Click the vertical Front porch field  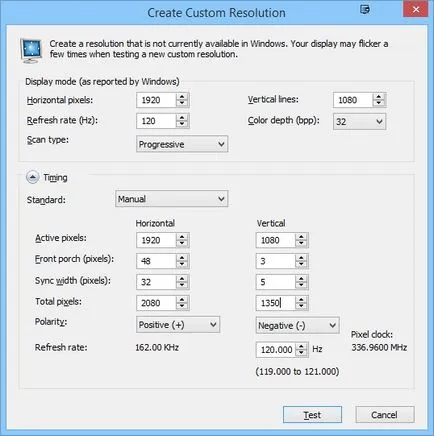pyautogui.click(x=276, y=261)
